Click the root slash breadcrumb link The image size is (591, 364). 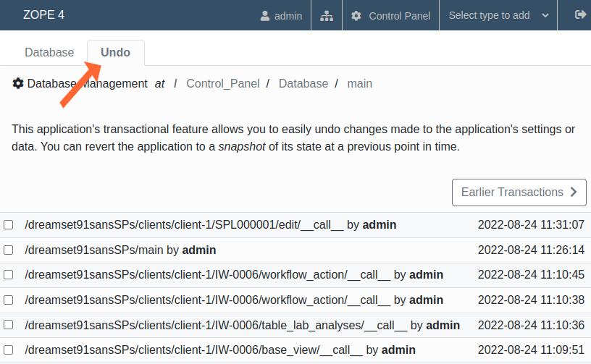pyautogui.click(x=175, y=83)
